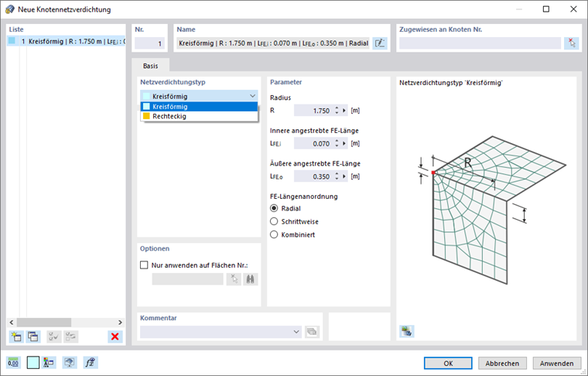Open the LFE,i value arrow menu
Screen dimensions: 588x376
[x=344, y=144]
